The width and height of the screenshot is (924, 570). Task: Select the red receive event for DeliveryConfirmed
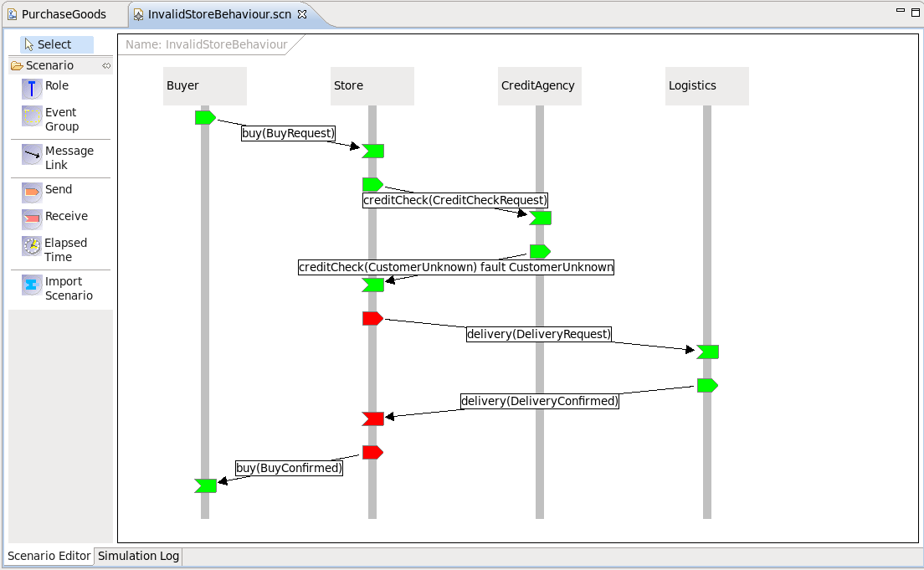click(x=372, y=419)
